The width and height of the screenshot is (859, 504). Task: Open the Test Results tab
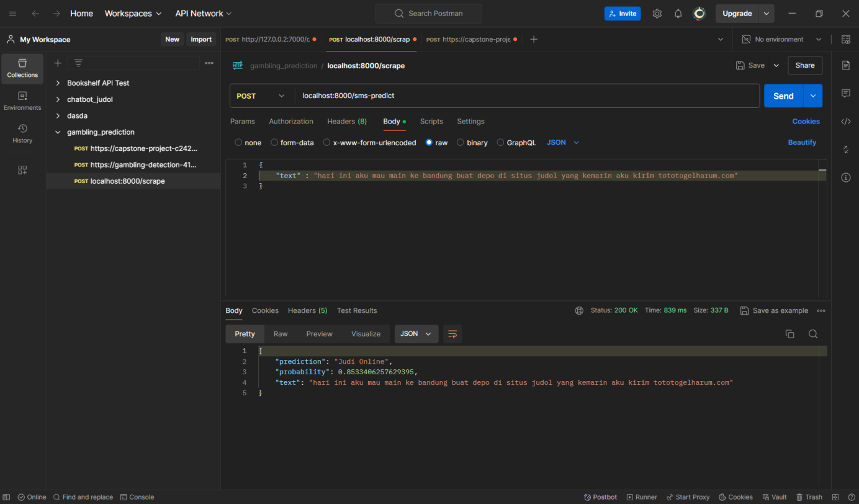(x=357, y=310)
